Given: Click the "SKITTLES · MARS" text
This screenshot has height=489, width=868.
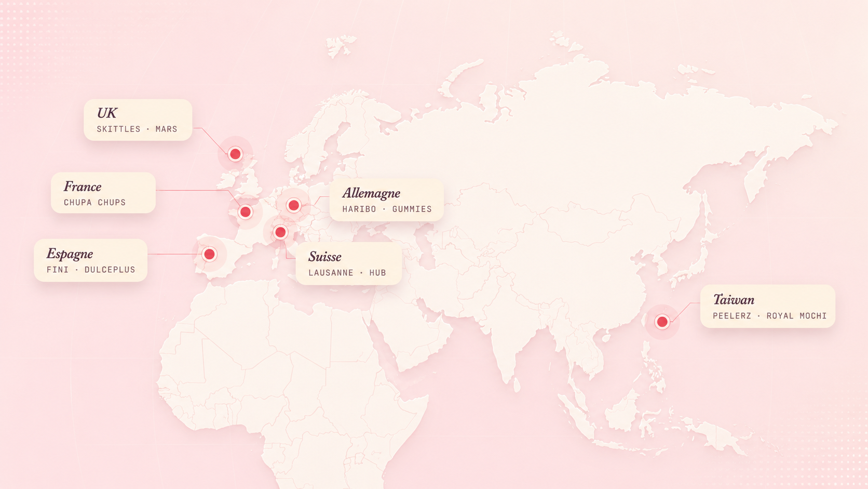Looking at the screenshot, I should click(x=137, y=129).
